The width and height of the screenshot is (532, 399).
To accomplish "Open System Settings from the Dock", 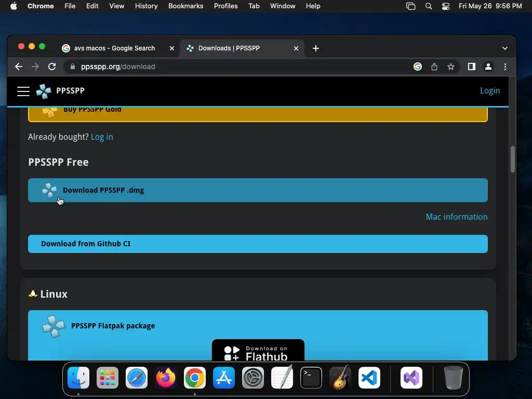I will 253,378.
